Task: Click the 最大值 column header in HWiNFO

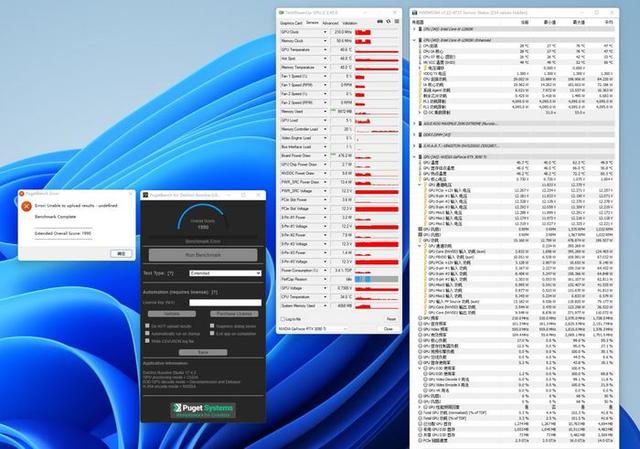Action: pyautogui.click(x=578, y=22)
